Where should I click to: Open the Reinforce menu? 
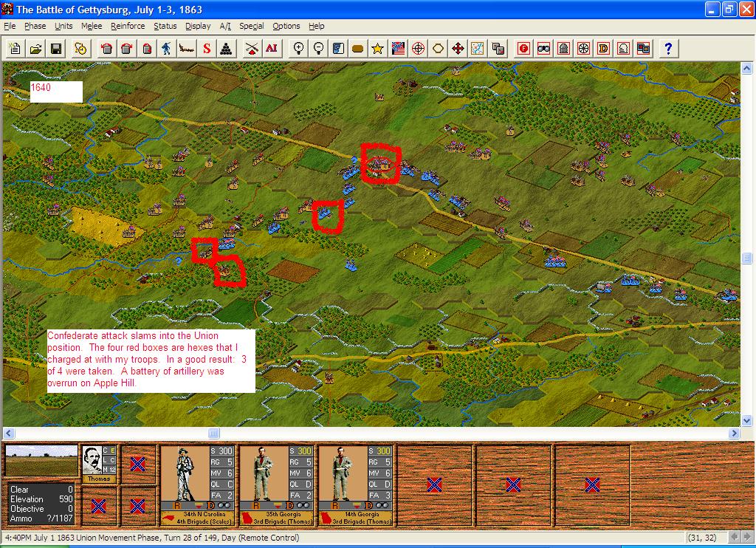tap(128, 26)
